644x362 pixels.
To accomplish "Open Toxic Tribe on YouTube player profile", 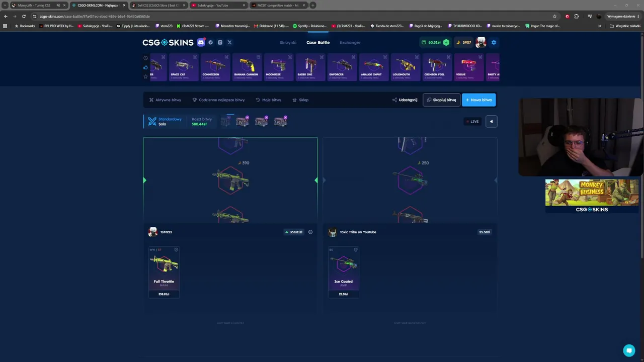I will click(x=352, y=232).
